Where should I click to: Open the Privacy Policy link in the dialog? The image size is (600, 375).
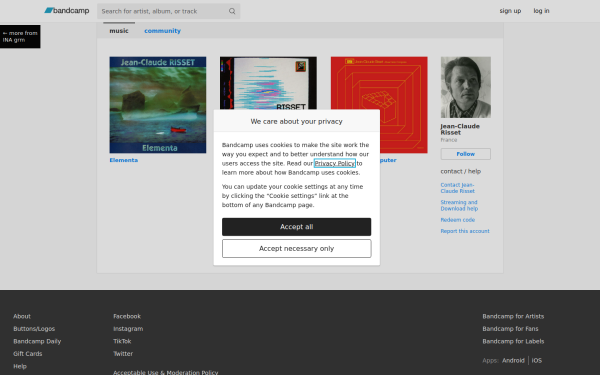pos(334,163)
